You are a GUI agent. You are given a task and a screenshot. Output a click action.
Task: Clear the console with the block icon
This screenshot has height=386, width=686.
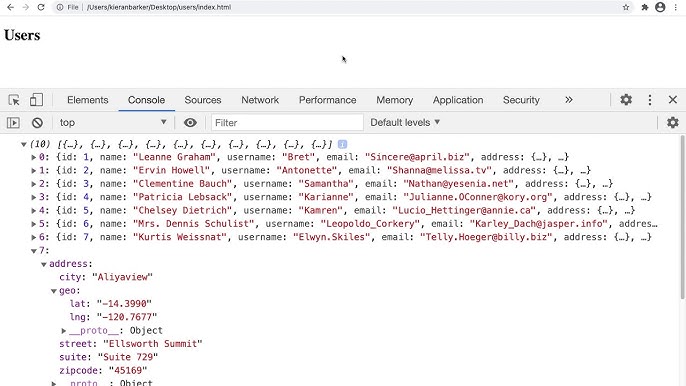pos(37,123)
